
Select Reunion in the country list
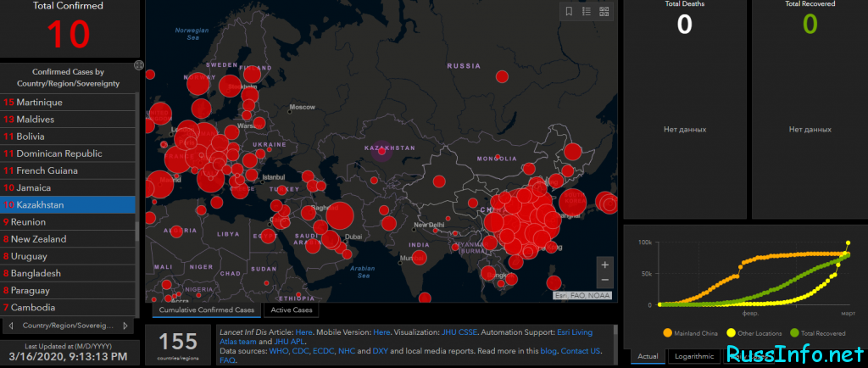pos(68,222)
